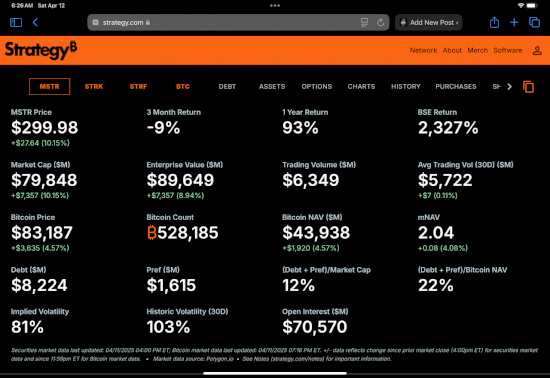550x378 pixels.
Task: Switch to the STRK tab
Action: pos(94,87)
